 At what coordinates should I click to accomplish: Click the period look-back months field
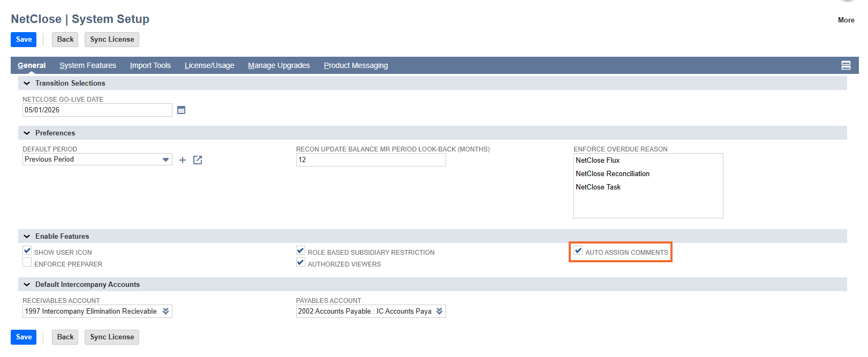point(371,160)
